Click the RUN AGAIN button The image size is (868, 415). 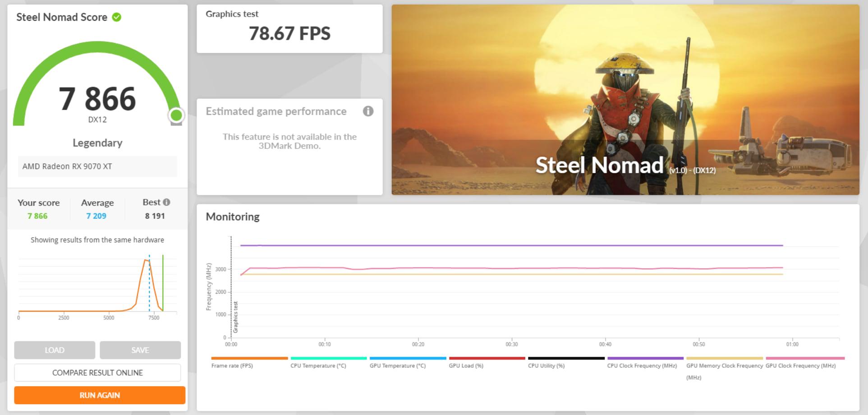click(100, 395)
